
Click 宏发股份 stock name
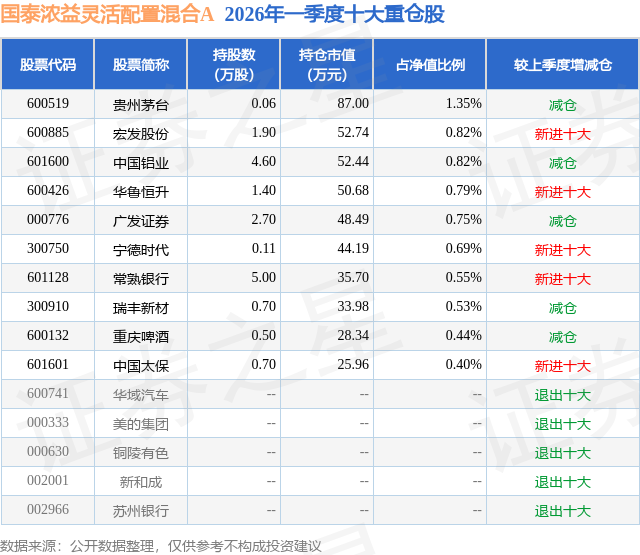[x=141, y=134]
